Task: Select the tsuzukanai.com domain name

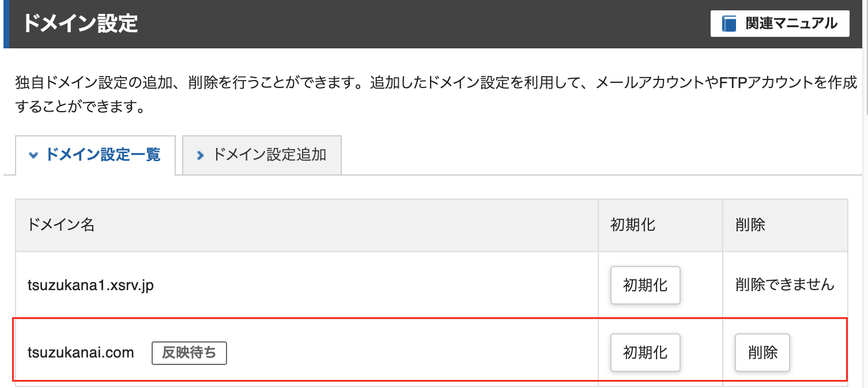Action: click(81, 352)
